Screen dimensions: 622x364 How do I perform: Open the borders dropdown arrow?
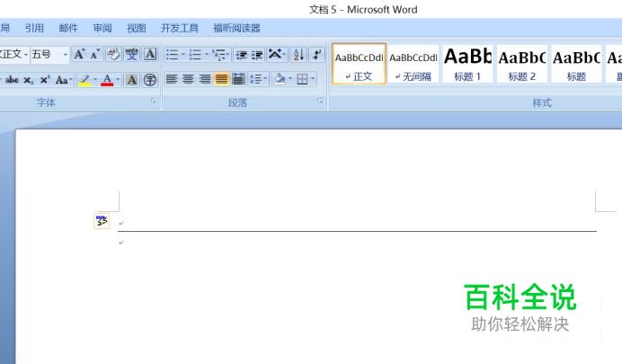[x=313, y=79]
